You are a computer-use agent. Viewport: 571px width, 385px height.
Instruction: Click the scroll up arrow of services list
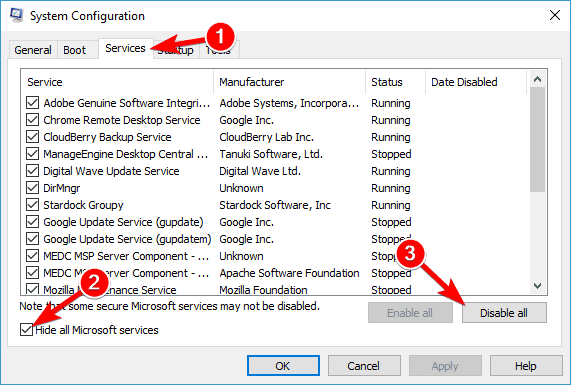click(x=537, y=79)
